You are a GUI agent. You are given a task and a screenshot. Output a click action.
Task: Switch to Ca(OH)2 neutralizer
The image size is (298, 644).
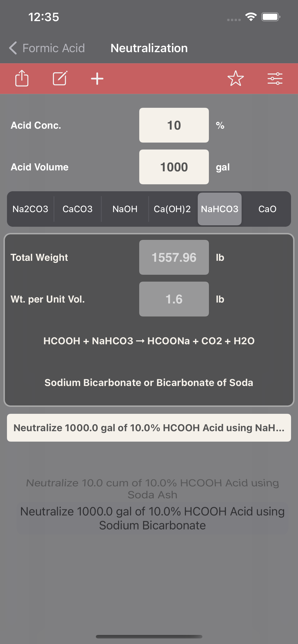pyautogui.click(x=172, y=209)
